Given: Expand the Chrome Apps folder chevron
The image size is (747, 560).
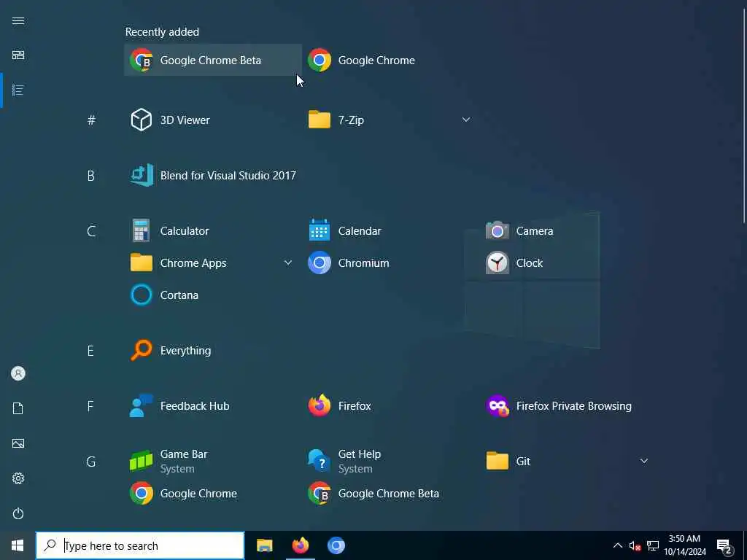Looking at the screenshot, I should pyautogui.click(x=287, y=262).
